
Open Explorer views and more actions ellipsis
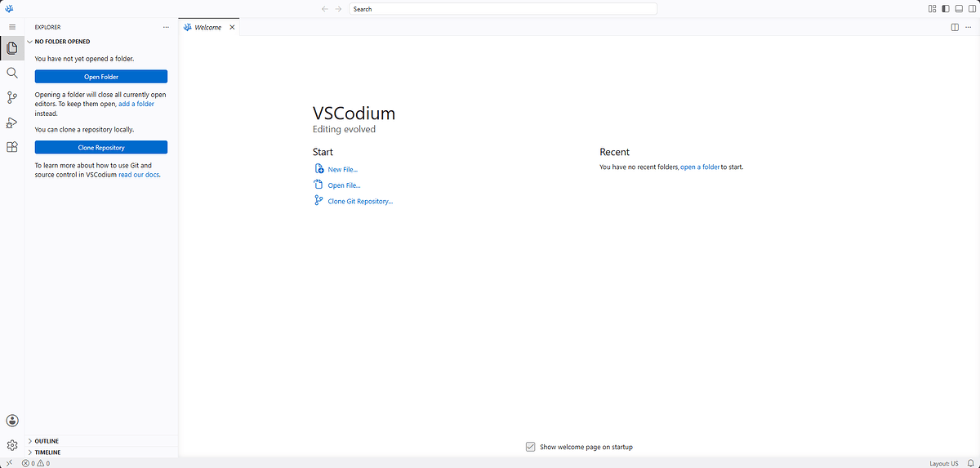166,27
